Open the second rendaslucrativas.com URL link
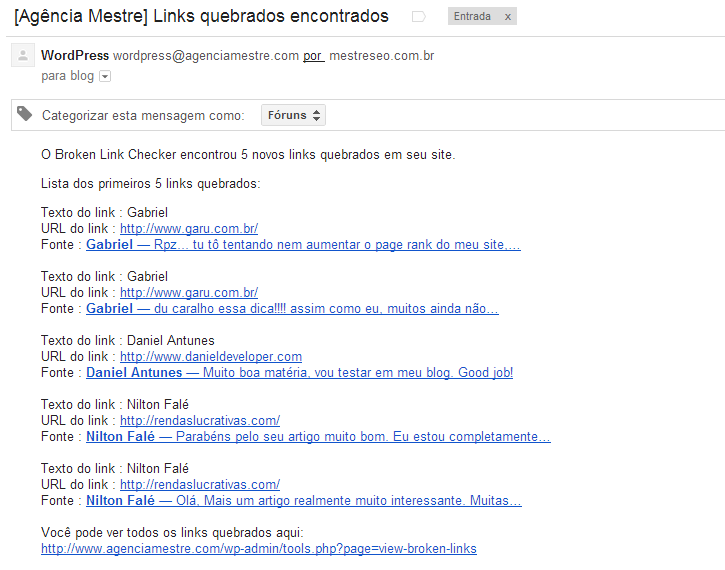 200,485
